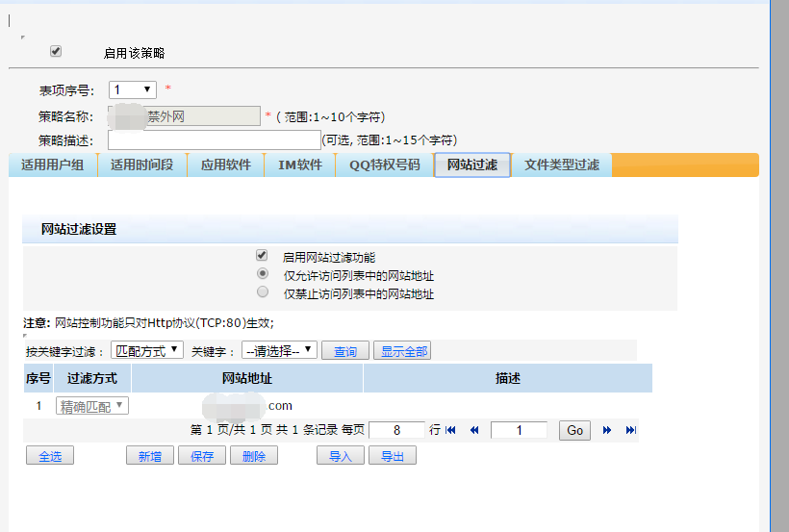
Task: Go to the next page of records
Action: click(607, 430)
